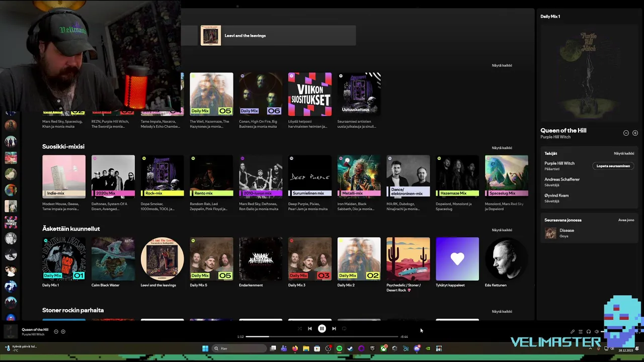
Task: Open connect-to-device headphones icon
Action: 588,332
